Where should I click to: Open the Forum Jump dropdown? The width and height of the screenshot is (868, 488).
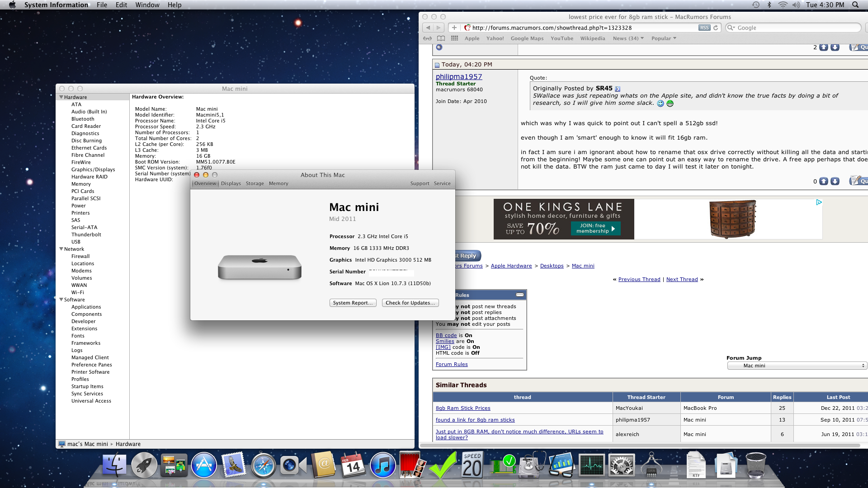pyautogui.click(x=797, y=366)
